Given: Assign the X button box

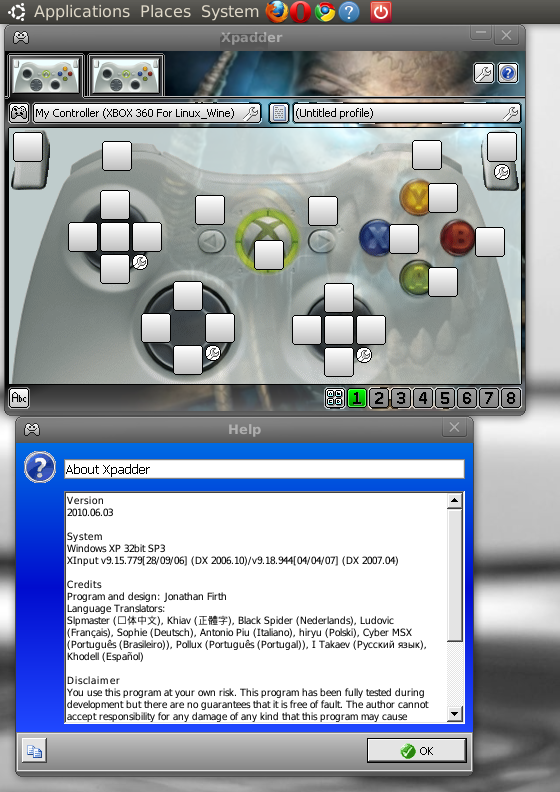Looking at the screenshot, I should 404,239.
